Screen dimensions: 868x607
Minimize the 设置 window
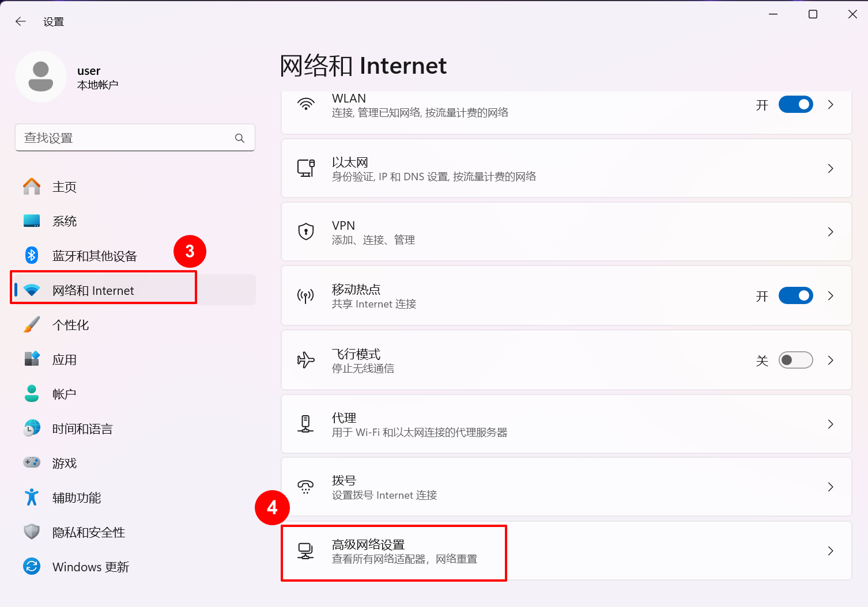point(773,14)
